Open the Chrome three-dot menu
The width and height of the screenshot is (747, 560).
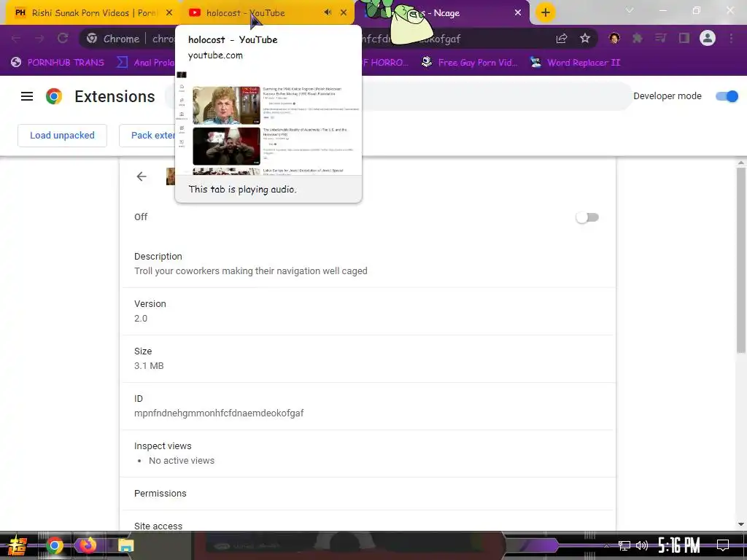(731, 39)
